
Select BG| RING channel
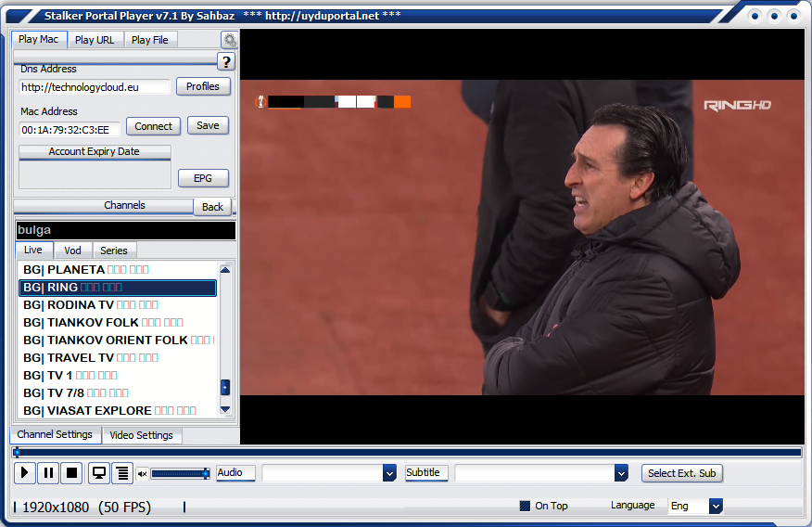tap(118, 287)
